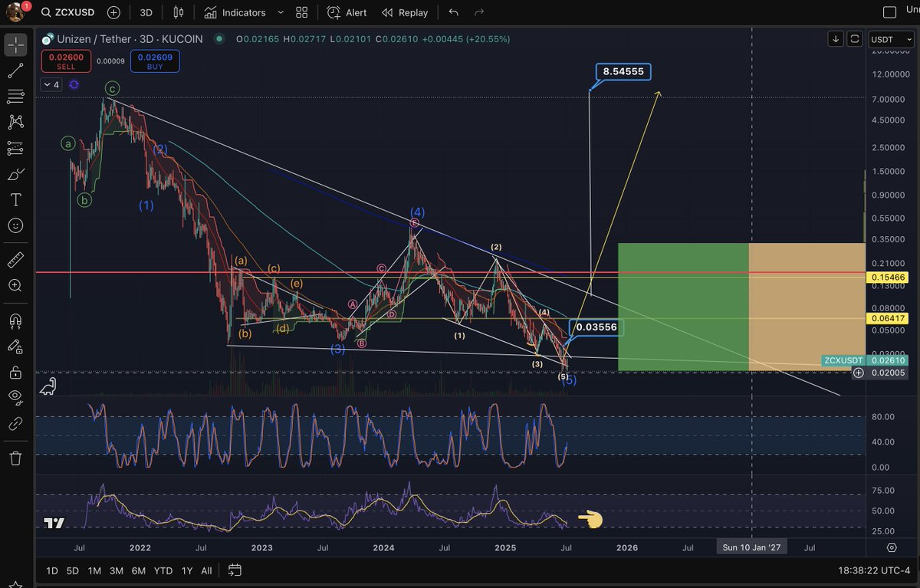Open the USDT currency dropdown

click(889, 38)
